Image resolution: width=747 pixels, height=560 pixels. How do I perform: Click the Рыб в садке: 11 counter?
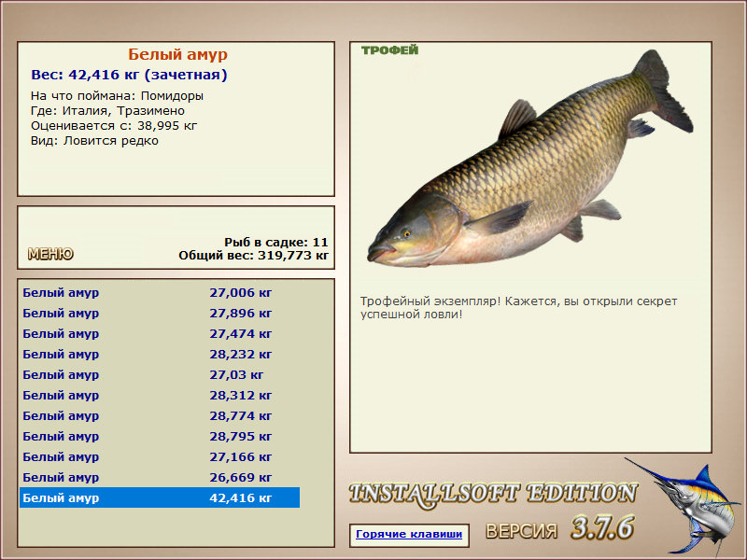(x=276, y=243)
